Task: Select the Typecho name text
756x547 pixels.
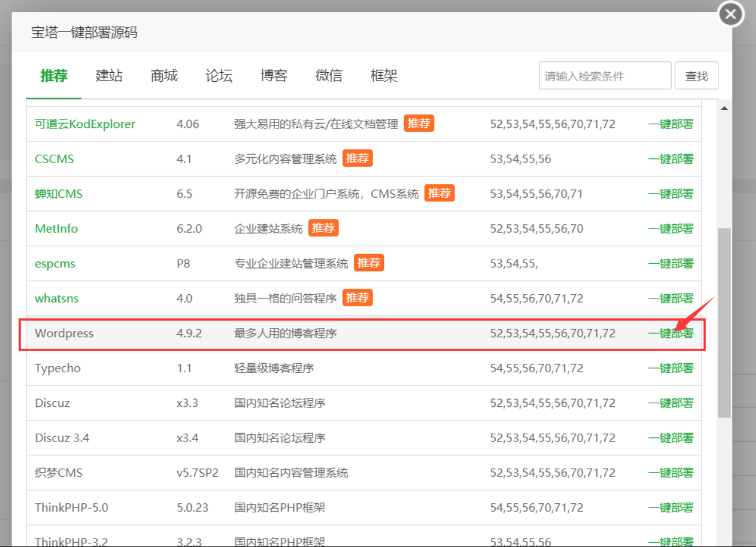Action: pos(58,368)
